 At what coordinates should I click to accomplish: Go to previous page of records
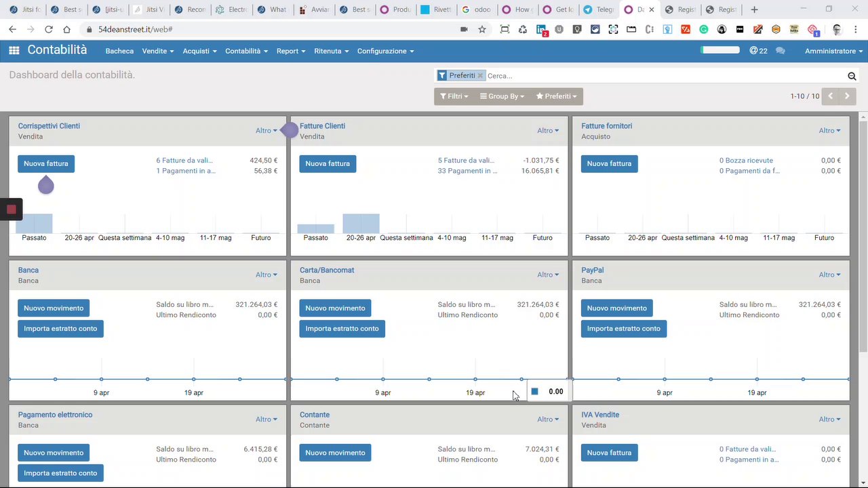830,96
